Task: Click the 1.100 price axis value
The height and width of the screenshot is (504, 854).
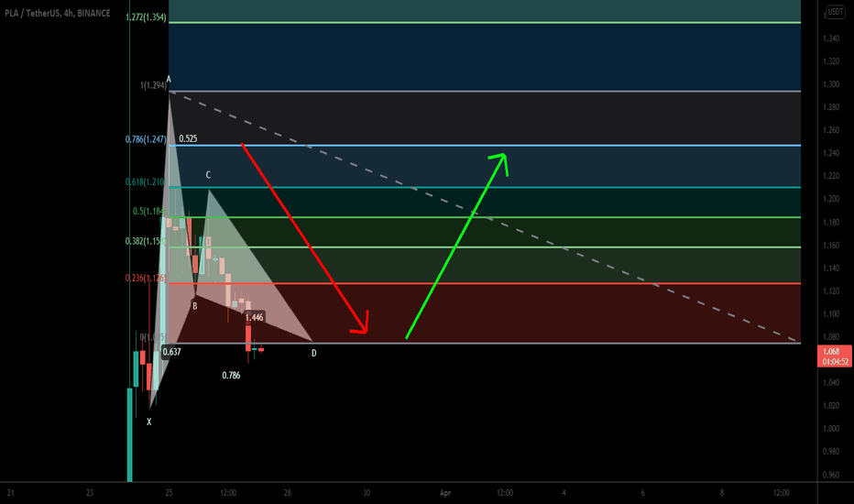Action: tap(831, 313)
